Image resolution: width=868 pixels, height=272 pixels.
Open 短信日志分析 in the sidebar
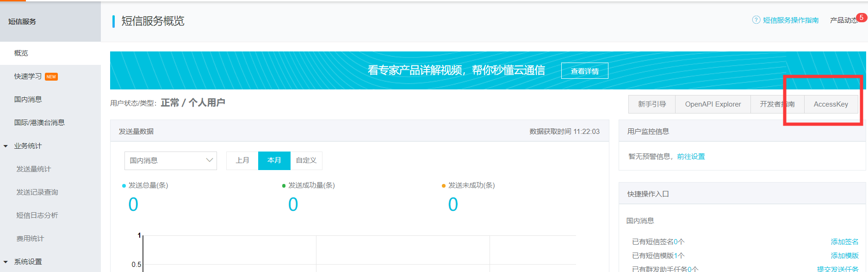(37, 215)
